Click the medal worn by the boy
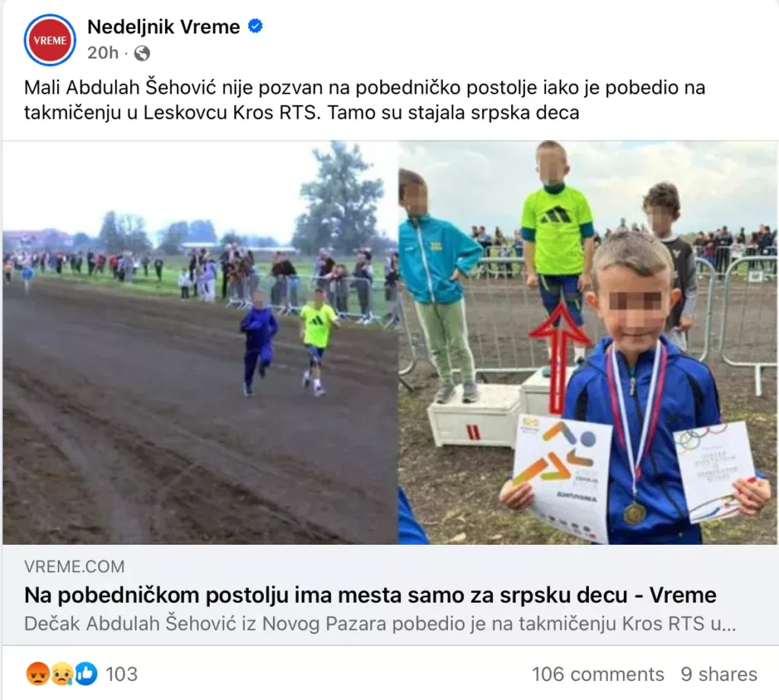 634,513
